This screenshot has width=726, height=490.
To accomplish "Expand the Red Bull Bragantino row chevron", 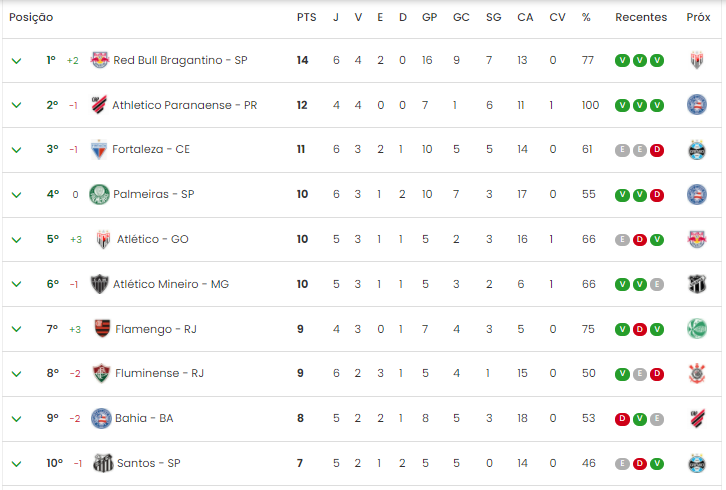I will point(16,61).
